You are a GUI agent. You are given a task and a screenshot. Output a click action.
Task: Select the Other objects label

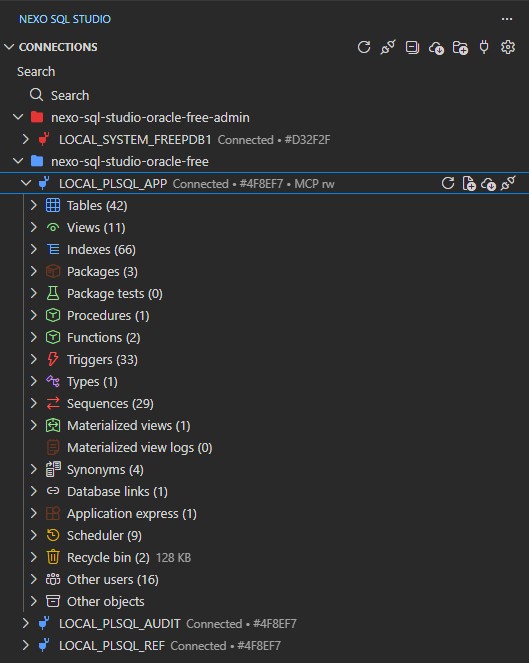(x=106, y=601)
